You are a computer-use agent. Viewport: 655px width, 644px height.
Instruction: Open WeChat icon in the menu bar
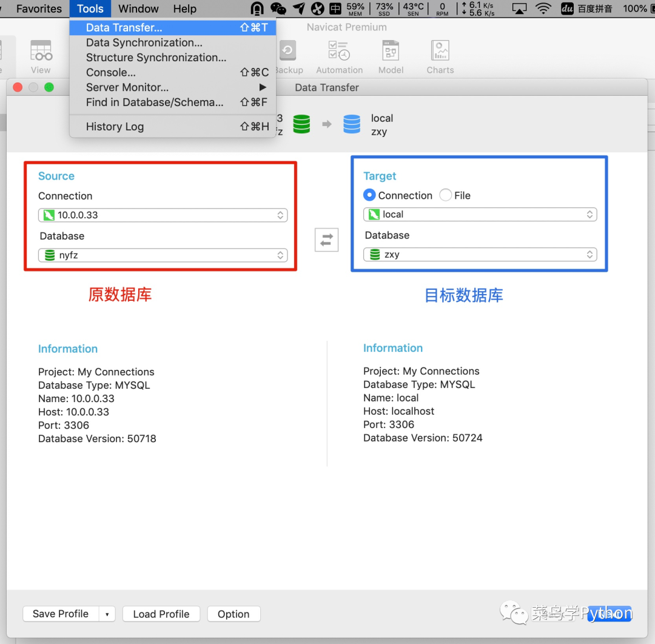(x=278, y=8)
